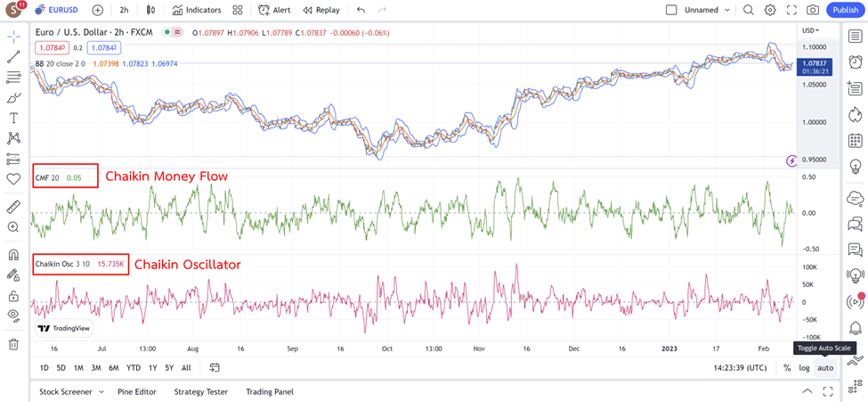Select the brush drawing tool
This screenshot has width=868, height=402.
[x=13, y=97]
